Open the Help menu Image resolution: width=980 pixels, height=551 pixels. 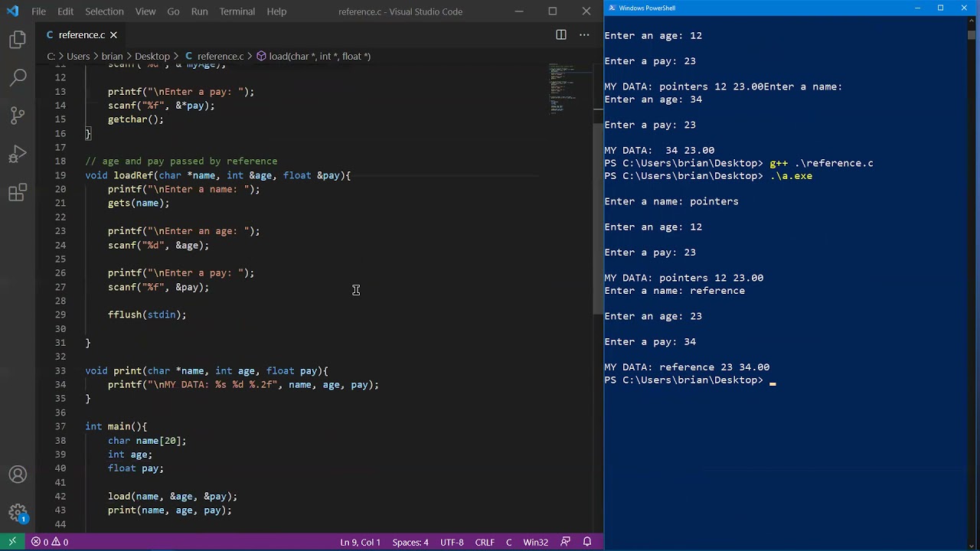coord(276,11)
